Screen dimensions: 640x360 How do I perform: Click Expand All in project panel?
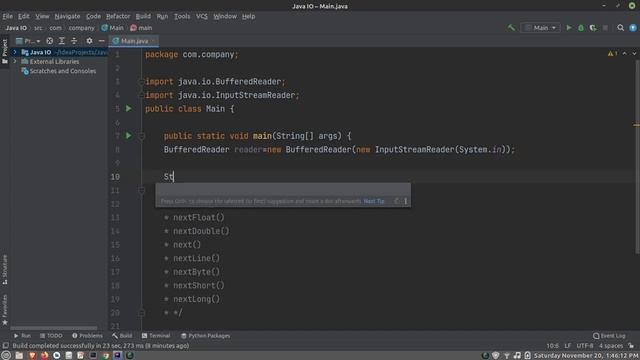(x=62, y=41)
